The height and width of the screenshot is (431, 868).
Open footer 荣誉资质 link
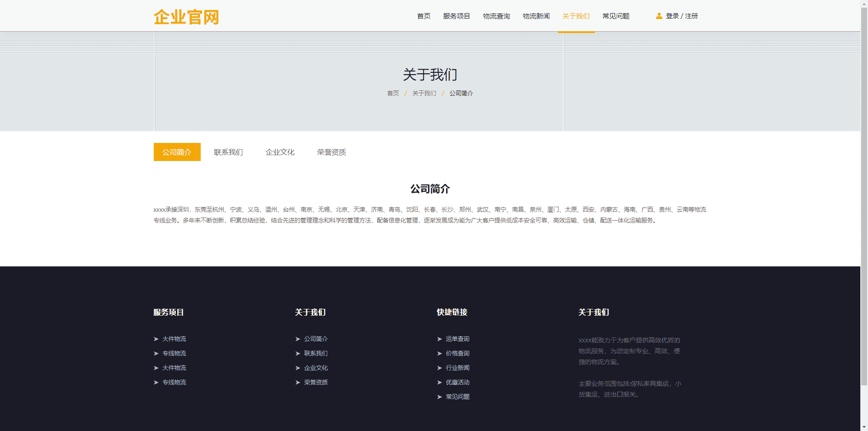(x=316, y=382)
